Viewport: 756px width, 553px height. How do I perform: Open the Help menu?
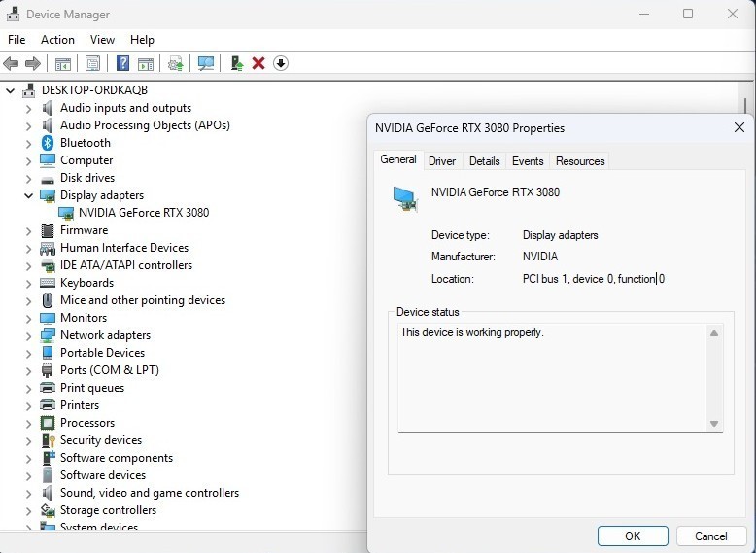[142, 40]
